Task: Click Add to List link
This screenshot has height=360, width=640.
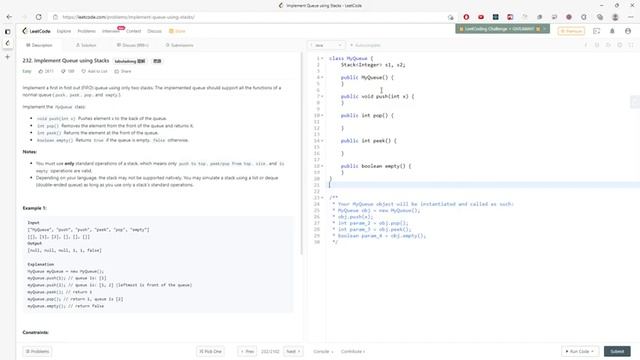Action: point(94,71)
